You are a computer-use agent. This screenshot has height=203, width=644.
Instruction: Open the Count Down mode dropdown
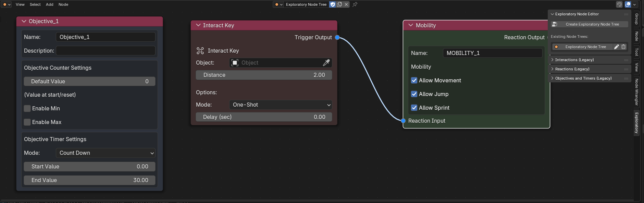pos(106,153)
